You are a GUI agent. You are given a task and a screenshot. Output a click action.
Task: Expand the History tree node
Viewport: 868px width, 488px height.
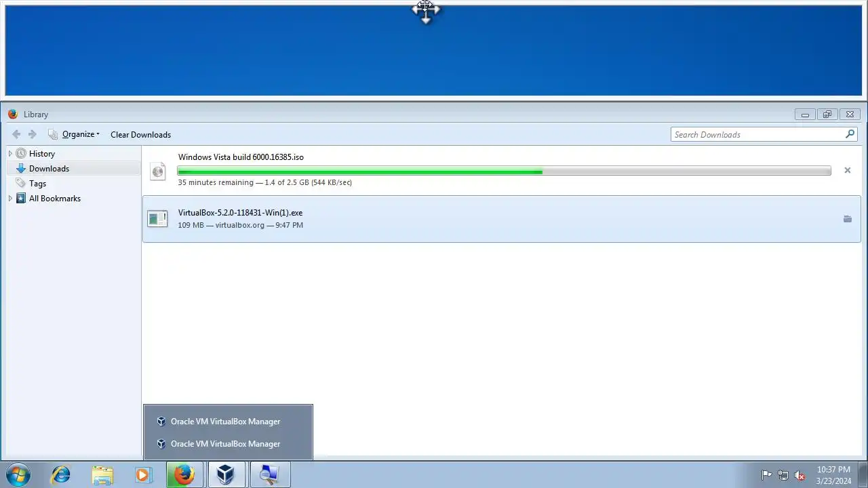pos(10,154)
